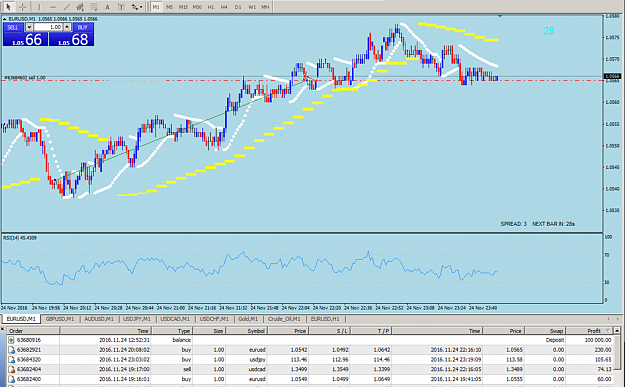Image resolution: width=625 pixels, height=387 pixels.
Task: Activate the Crosshair tool
Action: (x=23, y=7)
